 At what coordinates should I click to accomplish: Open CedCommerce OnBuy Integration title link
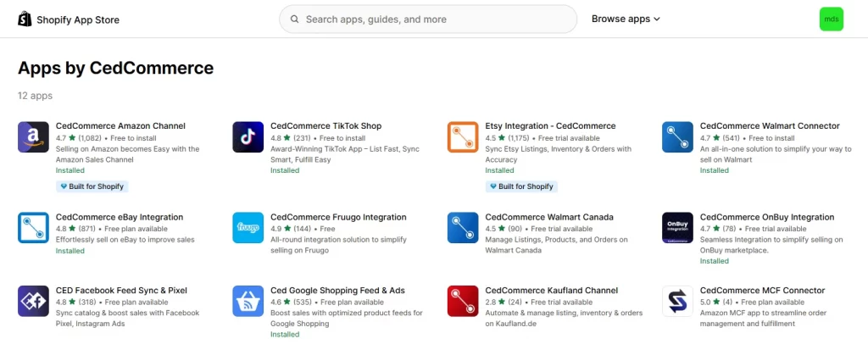[767, 217]
